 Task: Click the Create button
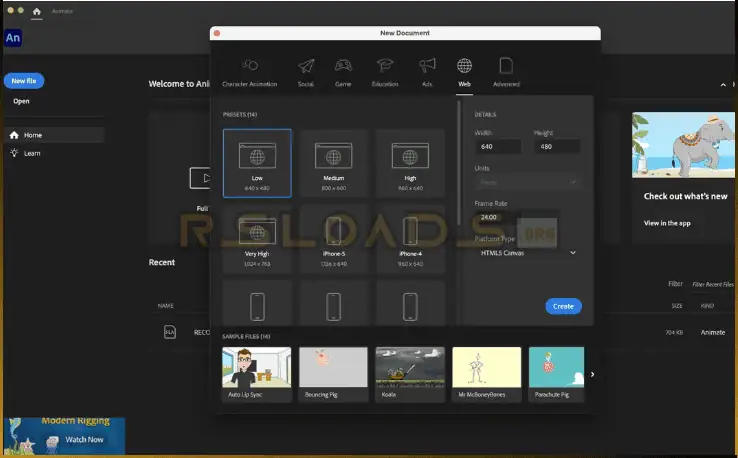coord(563,306)
